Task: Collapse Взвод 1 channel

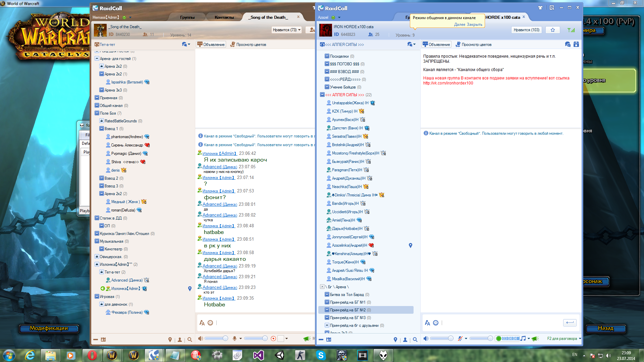Action: pos(101,129)
